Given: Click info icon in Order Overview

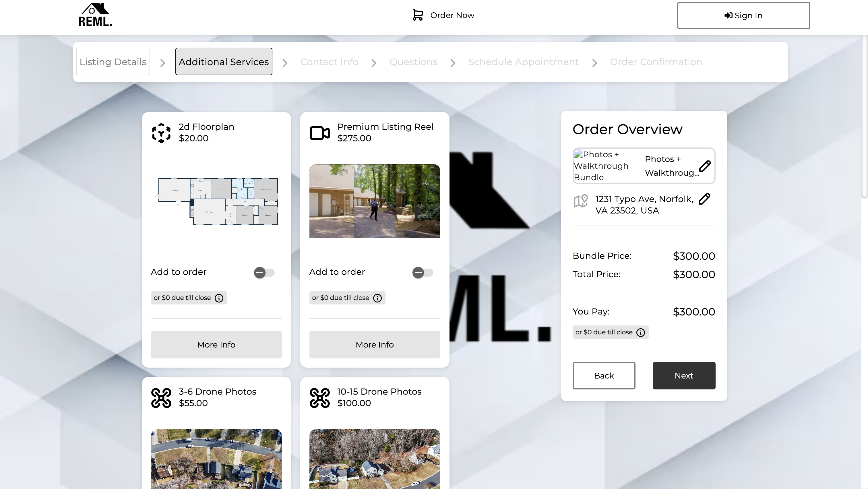Looking at the screenshot, I should tap(641, 332).
